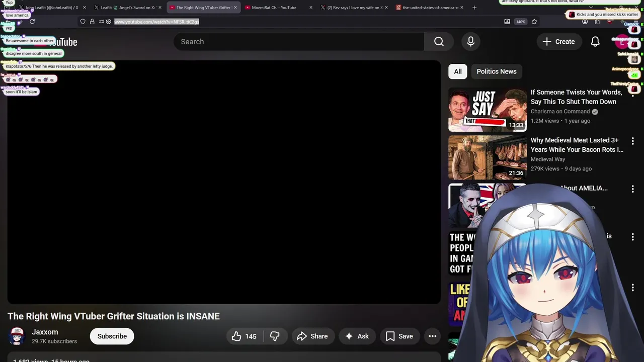Close the Angel's Sword on X tab

tap(160, 8)
